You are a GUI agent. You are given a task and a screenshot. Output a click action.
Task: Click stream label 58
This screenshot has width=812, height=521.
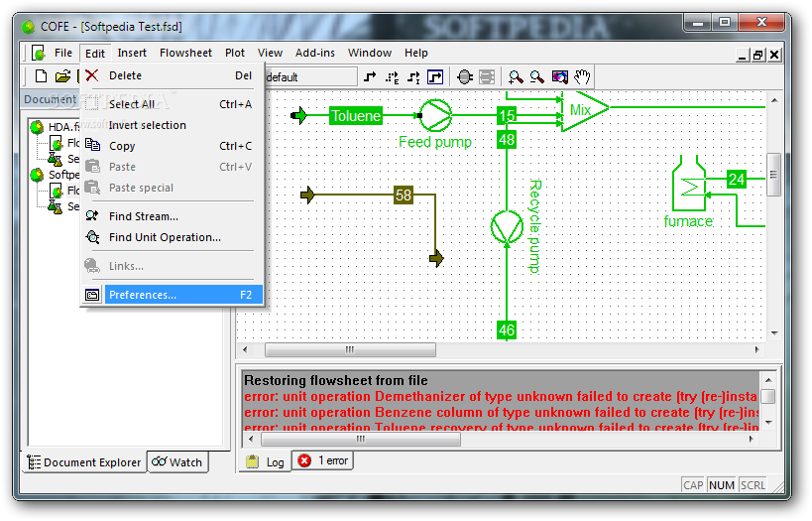coord(404,195)
